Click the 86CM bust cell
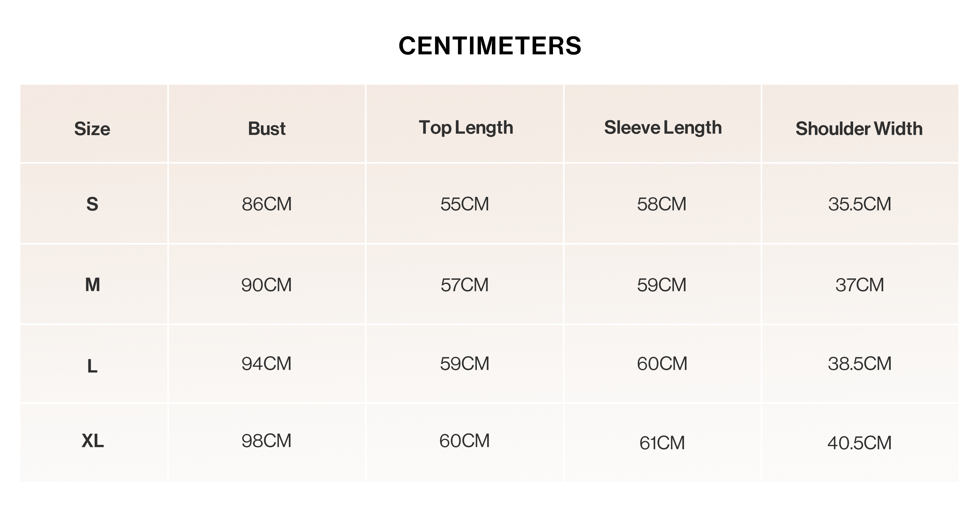The height and width of the screenshot is (522, 980). [267, 204]
